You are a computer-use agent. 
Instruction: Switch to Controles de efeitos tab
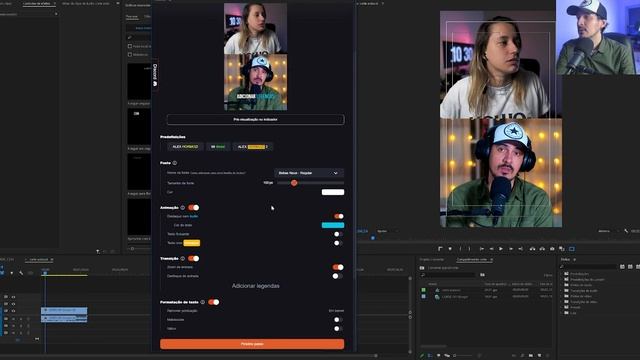click(x=37, y=3)
